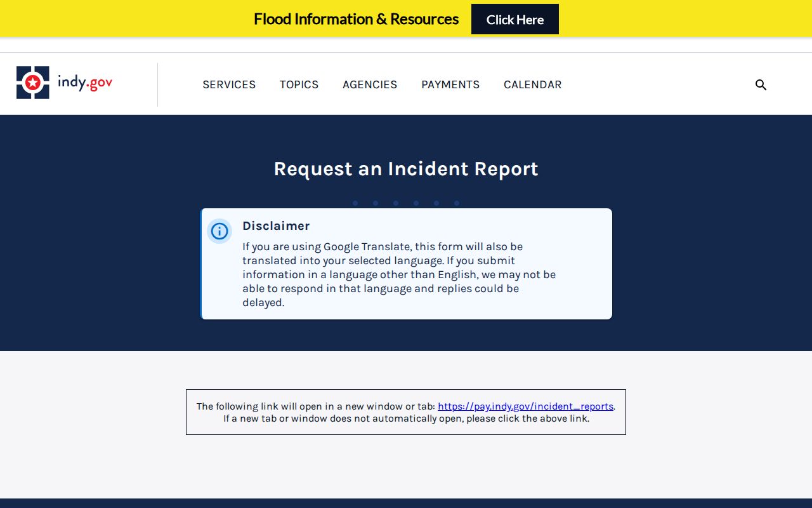Go to the Payments menu item

(x=450, y=84)
